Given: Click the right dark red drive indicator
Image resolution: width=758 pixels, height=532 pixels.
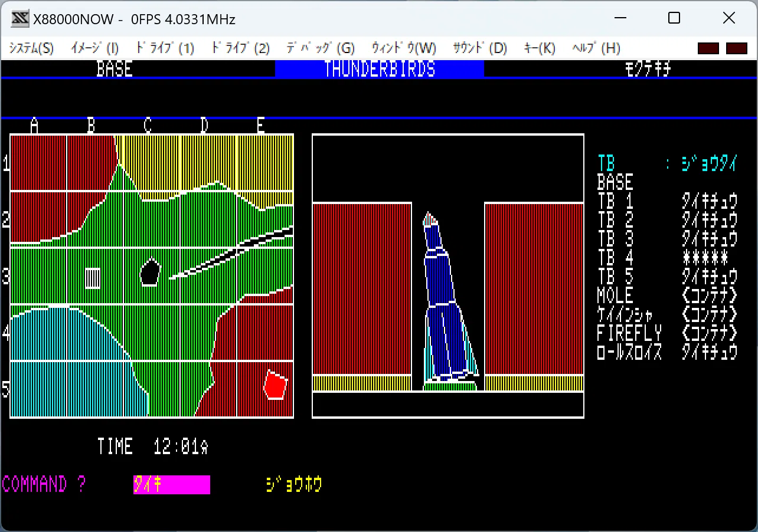Looking at the screenshot, I should tap(737, 48).
